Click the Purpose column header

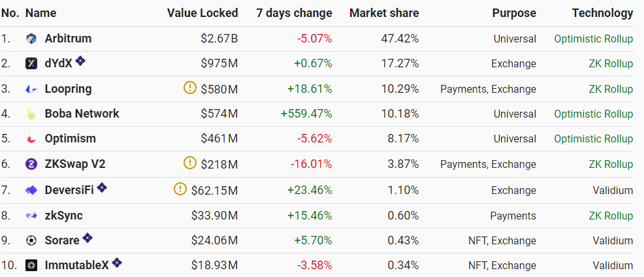point(514,13)
